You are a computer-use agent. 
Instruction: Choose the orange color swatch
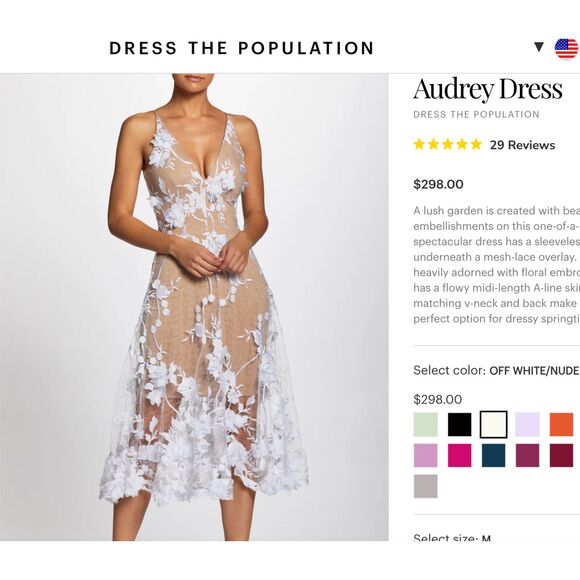[562, 425]
